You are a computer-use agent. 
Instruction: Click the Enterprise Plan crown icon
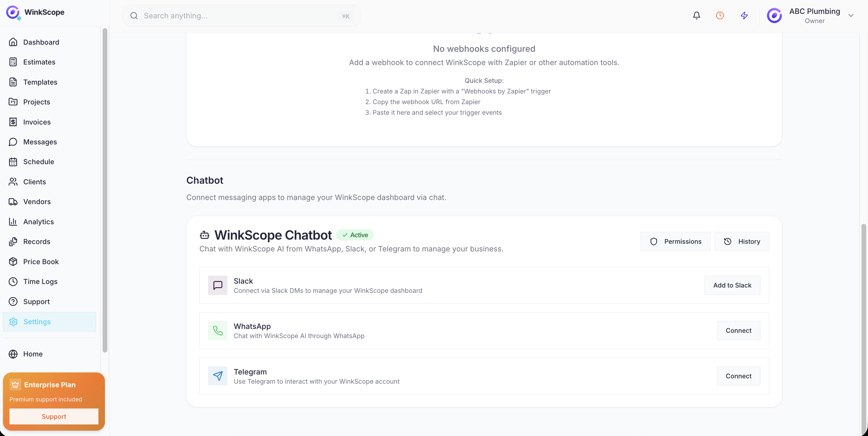click(x=15, y=385)
